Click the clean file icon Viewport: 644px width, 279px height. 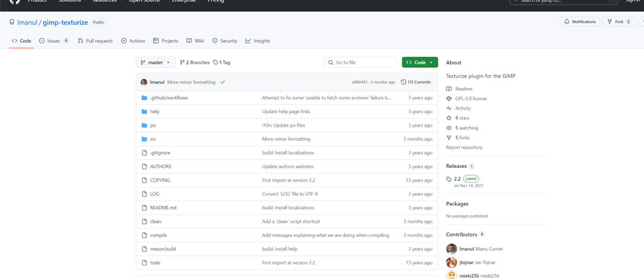point(144,221)
